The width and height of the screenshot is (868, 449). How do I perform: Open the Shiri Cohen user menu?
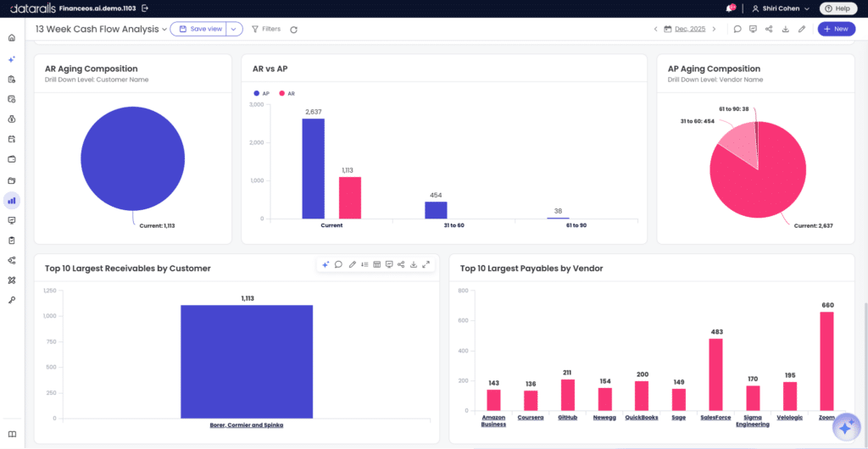tap(781, 8)
